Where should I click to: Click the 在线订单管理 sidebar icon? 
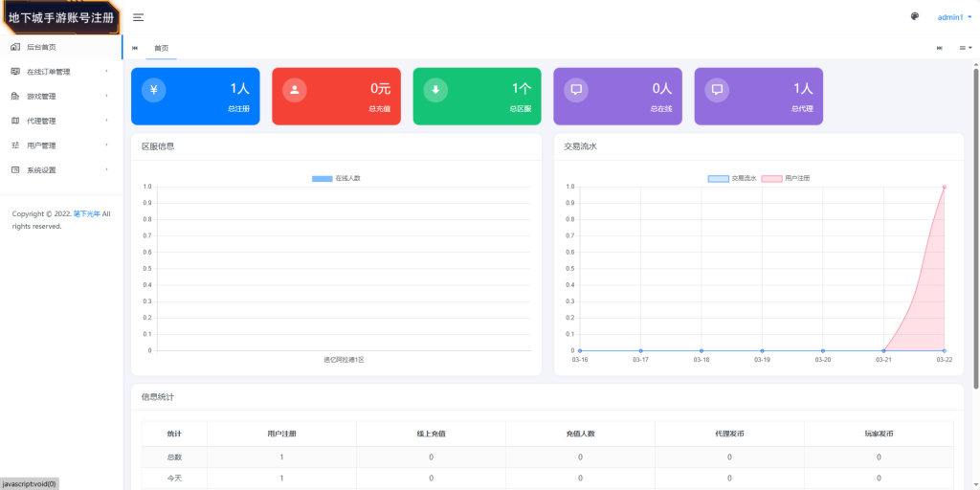point(15,71)
